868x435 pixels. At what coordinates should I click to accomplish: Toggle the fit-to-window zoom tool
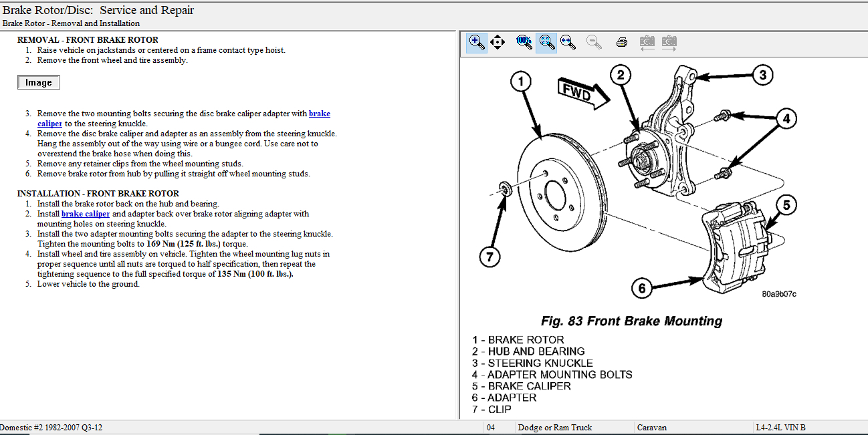pos(546,43)
